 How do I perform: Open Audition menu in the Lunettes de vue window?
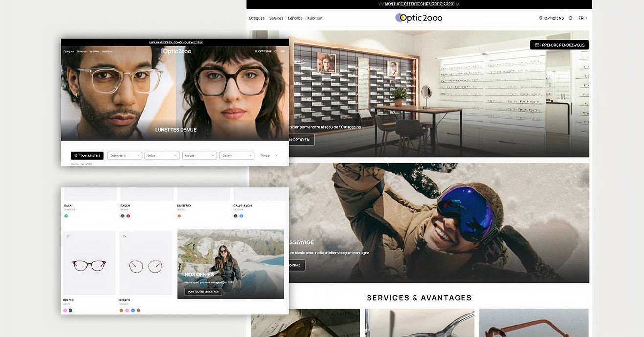tap(107, 51)
